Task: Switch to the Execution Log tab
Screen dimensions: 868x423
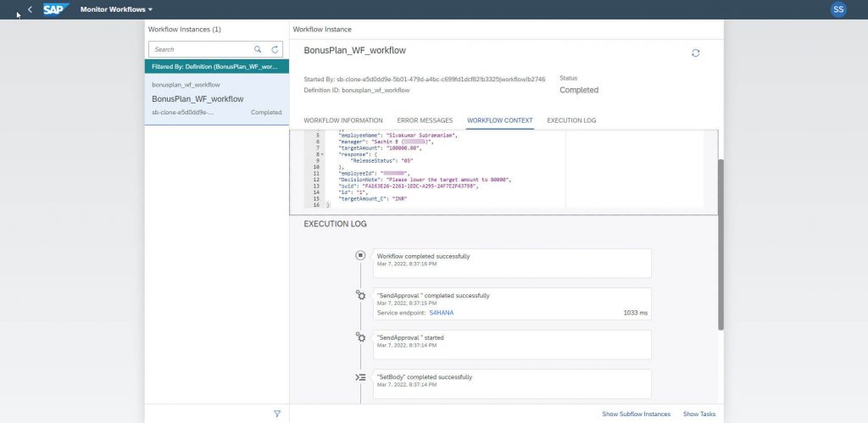Action: click(x=571, y=120)
